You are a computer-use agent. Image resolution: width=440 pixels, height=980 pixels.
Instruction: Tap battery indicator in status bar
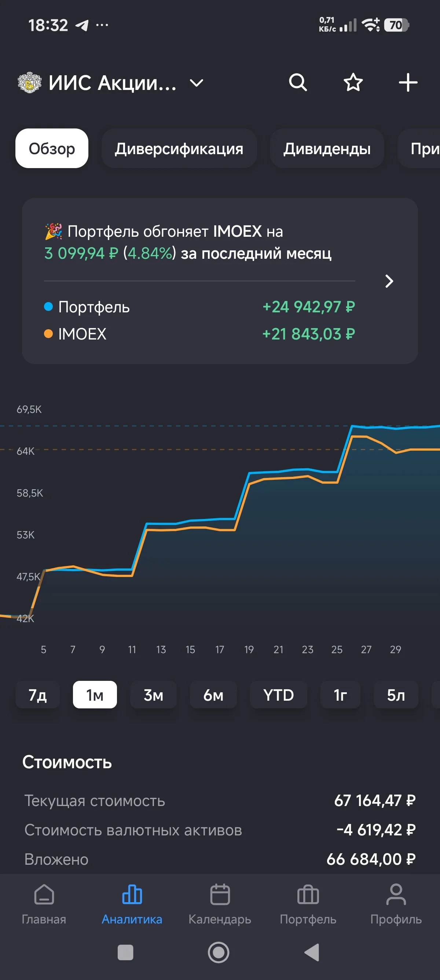pyautogui.click(x=396, y=25)
